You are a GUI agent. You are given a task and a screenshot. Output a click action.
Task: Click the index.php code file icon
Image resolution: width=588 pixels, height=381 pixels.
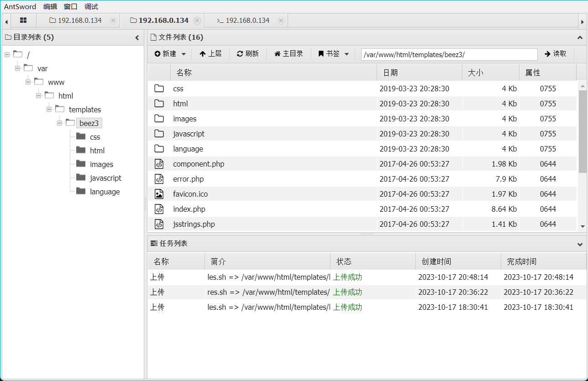point(159,209)
